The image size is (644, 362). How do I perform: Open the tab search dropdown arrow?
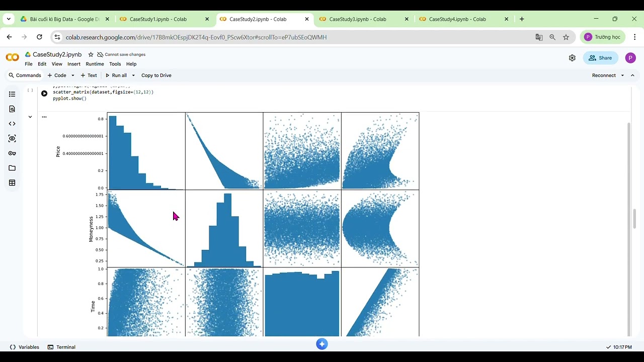click(9, 19)
